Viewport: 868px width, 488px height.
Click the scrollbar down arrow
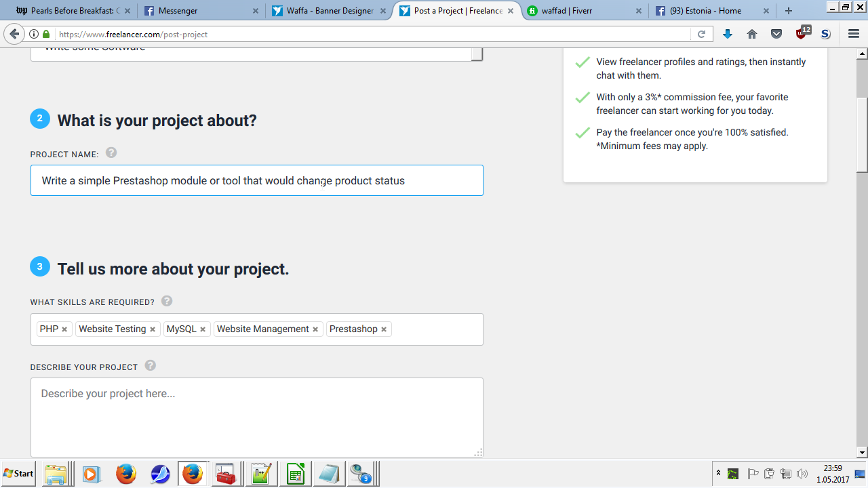tap(863, 452)
